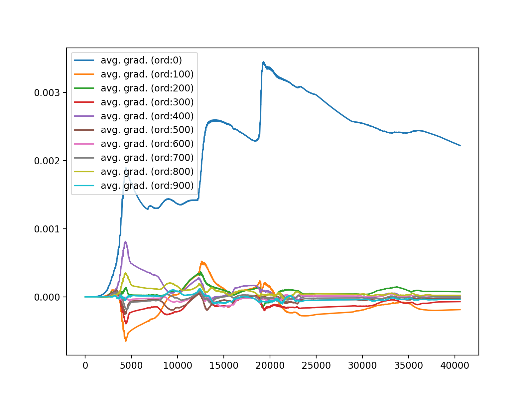Select the pink ord:600 legend line sample

coord(84,144)
